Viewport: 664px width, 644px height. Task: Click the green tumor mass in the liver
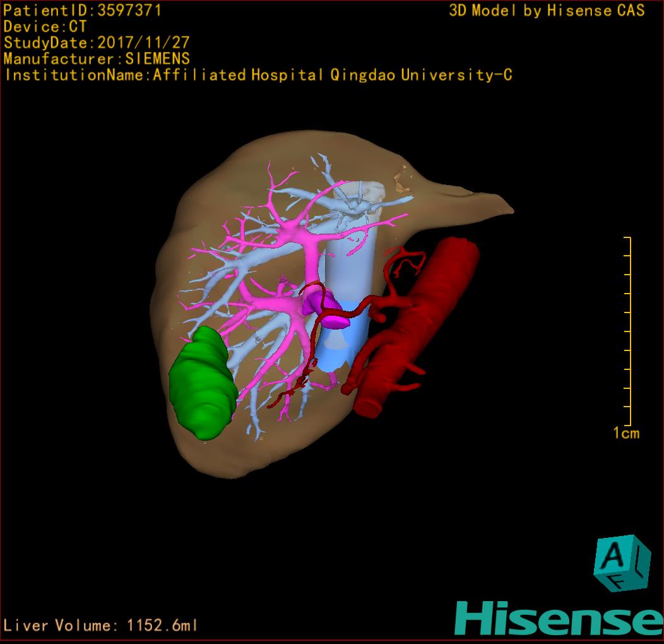tap(203, 383)
